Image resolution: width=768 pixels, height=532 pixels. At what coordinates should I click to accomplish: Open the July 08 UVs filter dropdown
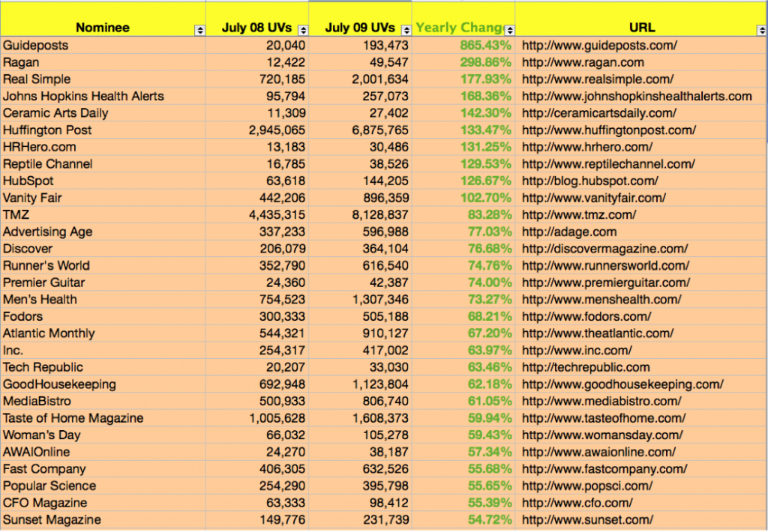tap(303, 31)
